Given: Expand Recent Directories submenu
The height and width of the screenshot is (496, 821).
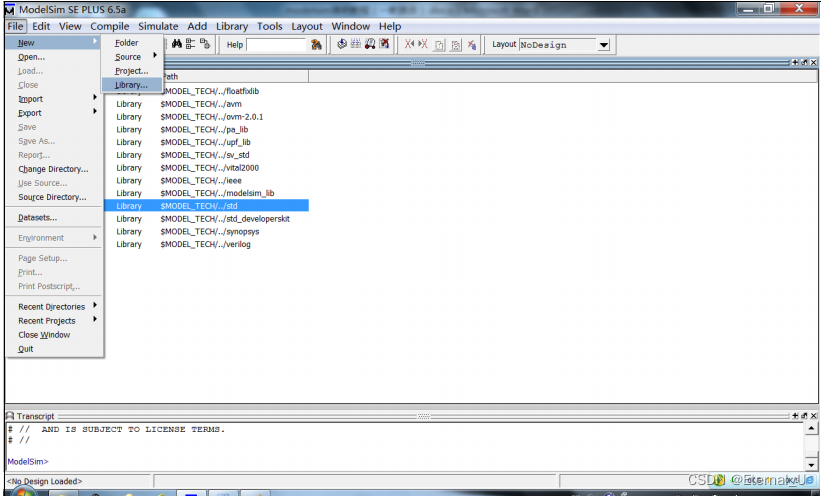Looking at the screenshot, I should [x=95, y=305].
